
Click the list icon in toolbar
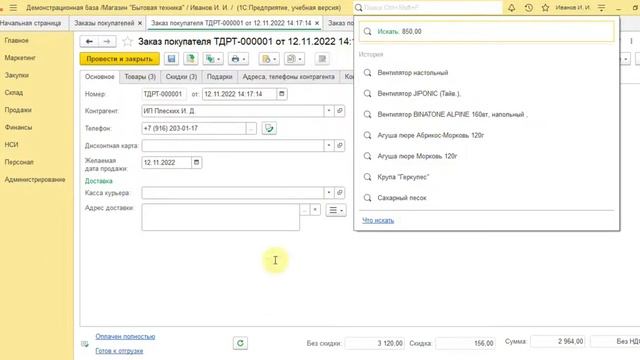point(322,59)
